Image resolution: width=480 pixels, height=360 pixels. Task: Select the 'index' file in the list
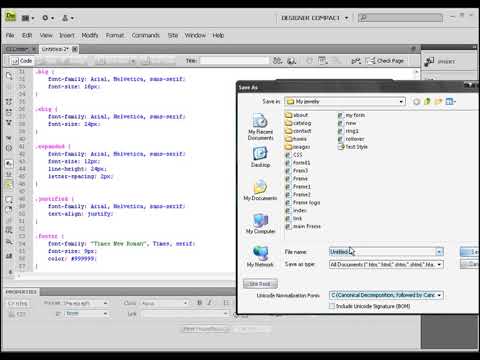coord(296,210)
